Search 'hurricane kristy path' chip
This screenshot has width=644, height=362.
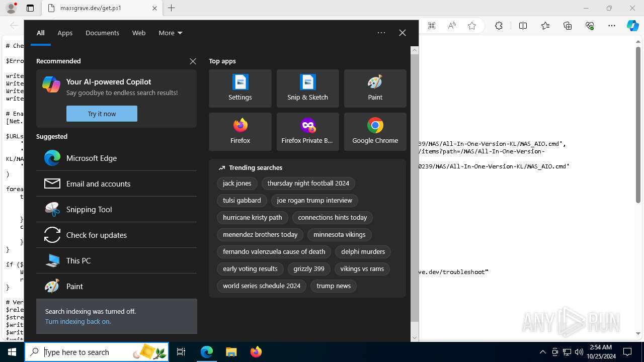(x=253, y=218)
